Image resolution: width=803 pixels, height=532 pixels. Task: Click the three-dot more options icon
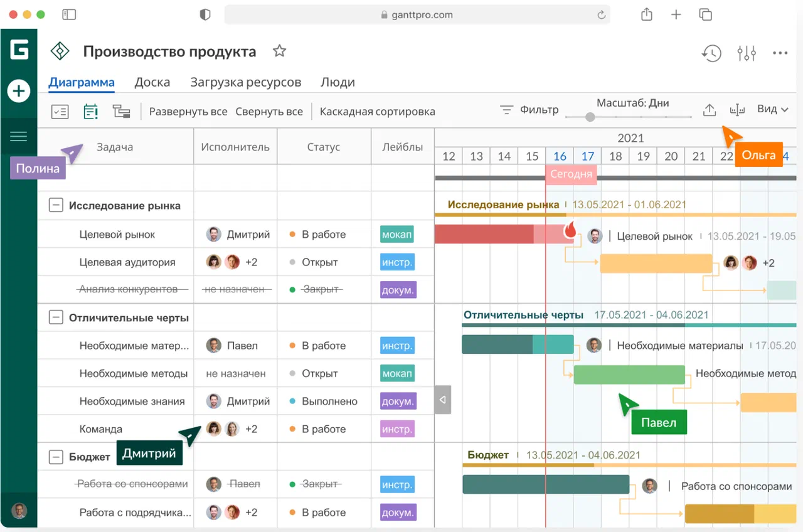[x=780, y=53]
